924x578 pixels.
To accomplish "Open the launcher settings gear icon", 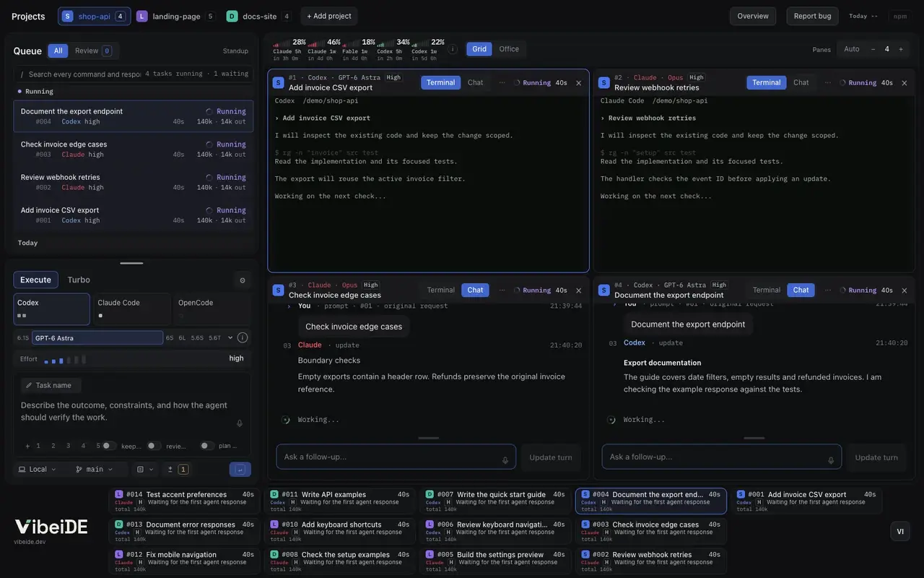I will [243, 280].
